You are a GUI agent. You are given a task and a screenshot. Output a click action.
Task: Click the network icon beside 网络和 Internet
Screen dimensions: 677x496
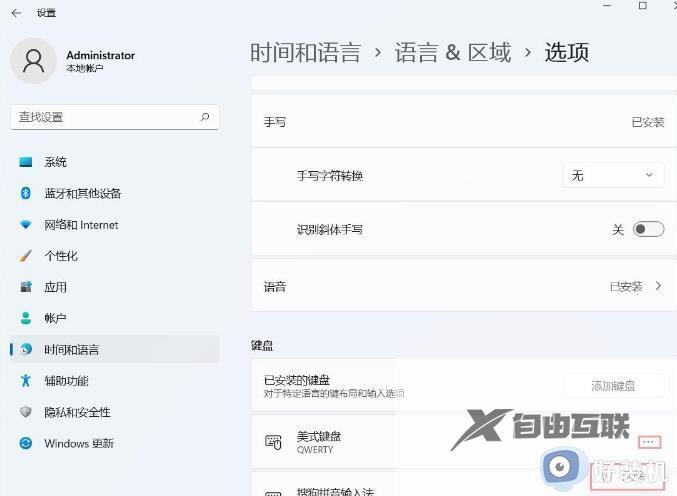(25, 224)
